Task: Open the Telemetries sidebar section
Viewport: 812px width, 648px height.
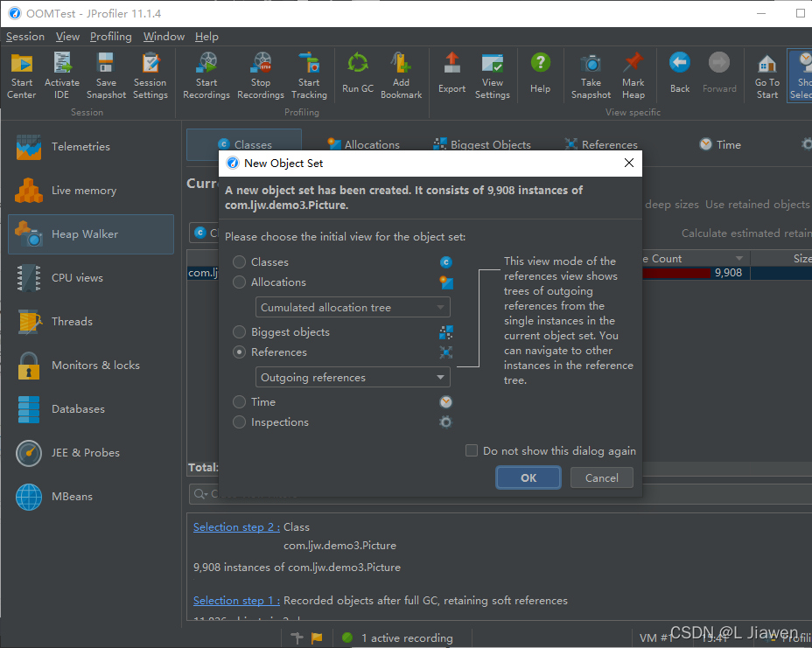Action: point(91,147)
